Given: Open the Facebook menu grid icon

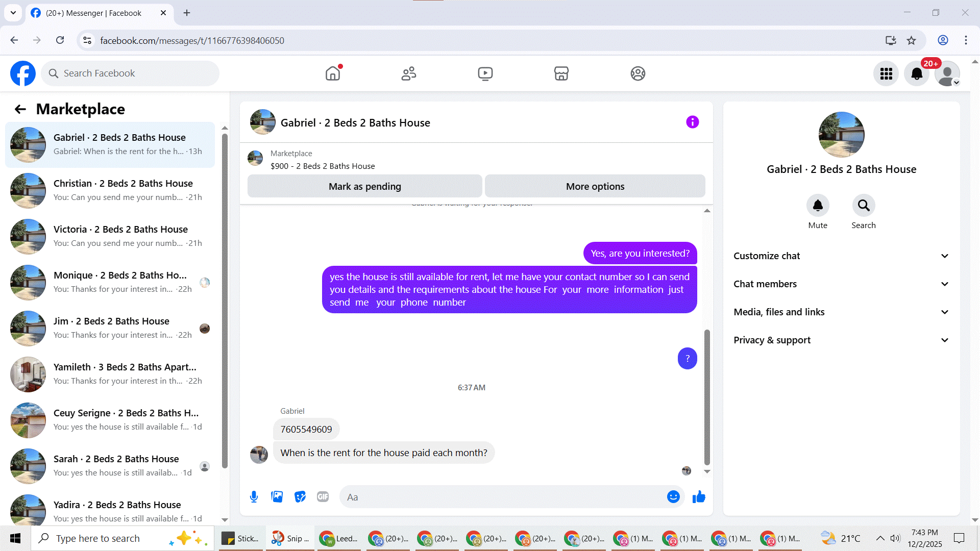Looking at the screenshot, I should (x=886, y=74).
